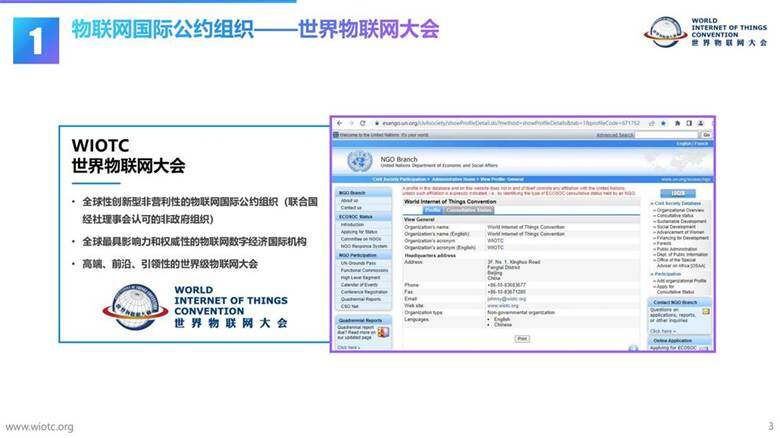Open the Contact us sidebar link
The width and height of the screenshot is (780, 438).
tap(351, 208)
